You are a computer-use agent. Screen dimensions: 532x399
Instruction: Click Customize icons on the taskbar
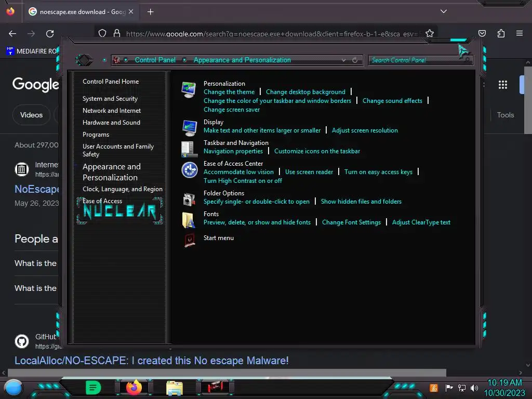pos(317,151)
